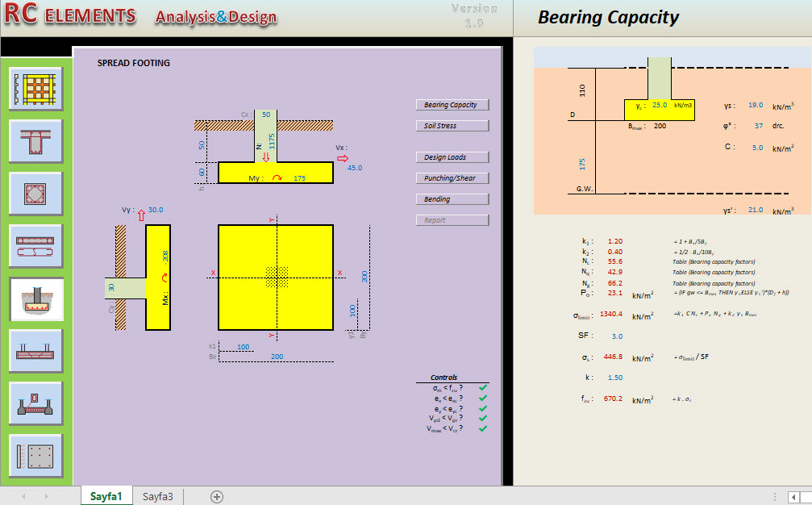This screenshot has height=505, width=812.
Task: Switch to the Sayfa3 sheet tab
Action: coord(156,496)
